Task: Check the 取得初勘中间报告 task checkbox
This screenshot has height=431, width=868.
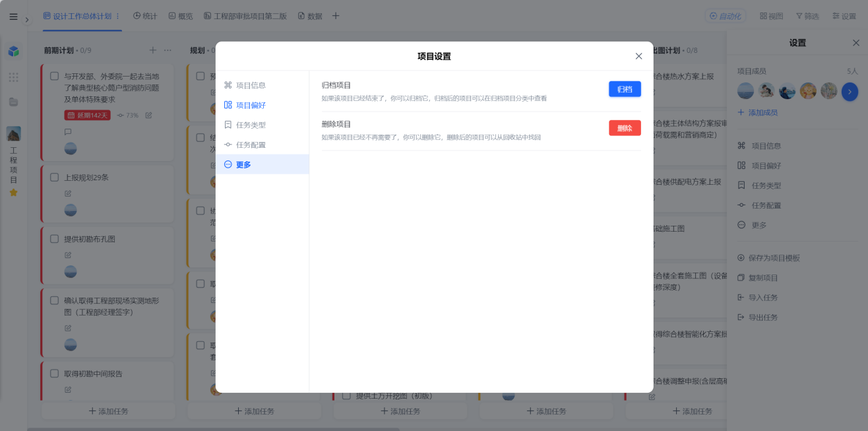Action: point(55,374)
